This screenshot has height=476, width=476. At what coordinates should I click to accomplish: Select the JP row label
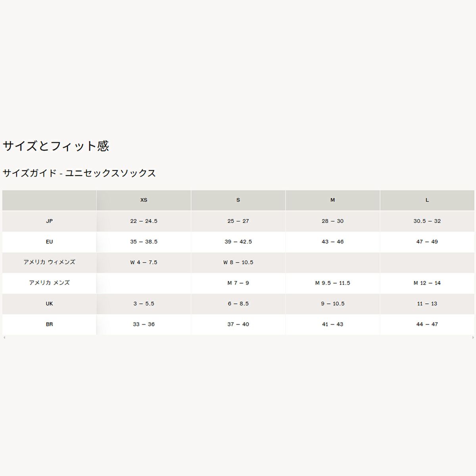[x=49, y=221]
